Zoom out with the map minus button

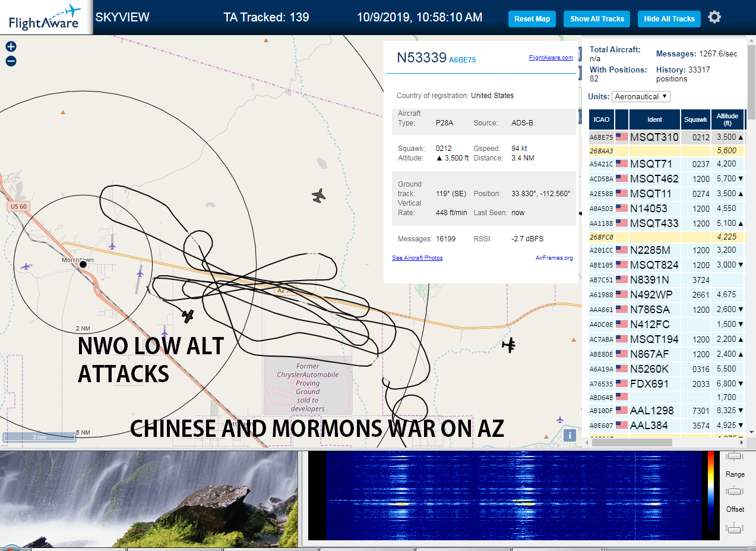11,61
